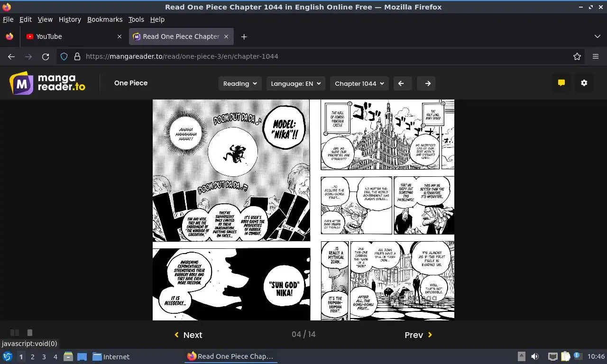This screenshot has height=364, width=607.
Task: Open tracking protection shield icon
Action: pyautogui.click(x=64, y=56)
